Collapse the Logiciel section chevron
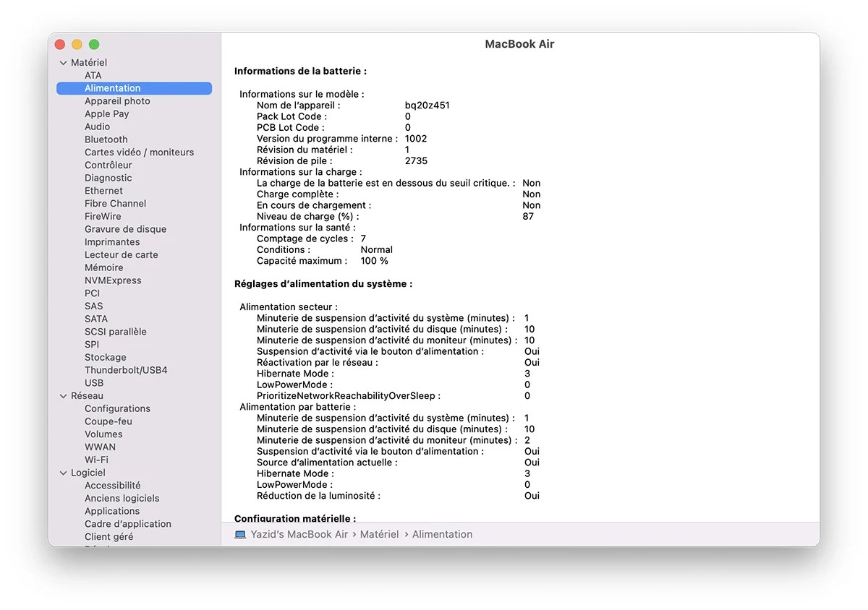This screenshot has width=868, height=610. 63,473
